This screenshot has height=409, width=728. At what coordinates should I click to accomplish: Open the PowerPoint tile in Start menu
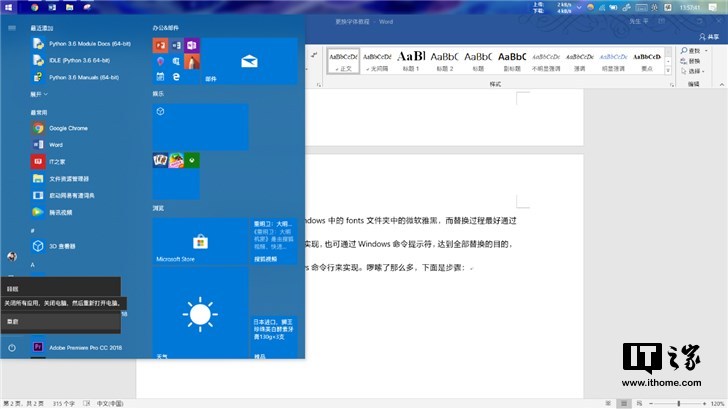pyautogui.click(x=160, y=45)
